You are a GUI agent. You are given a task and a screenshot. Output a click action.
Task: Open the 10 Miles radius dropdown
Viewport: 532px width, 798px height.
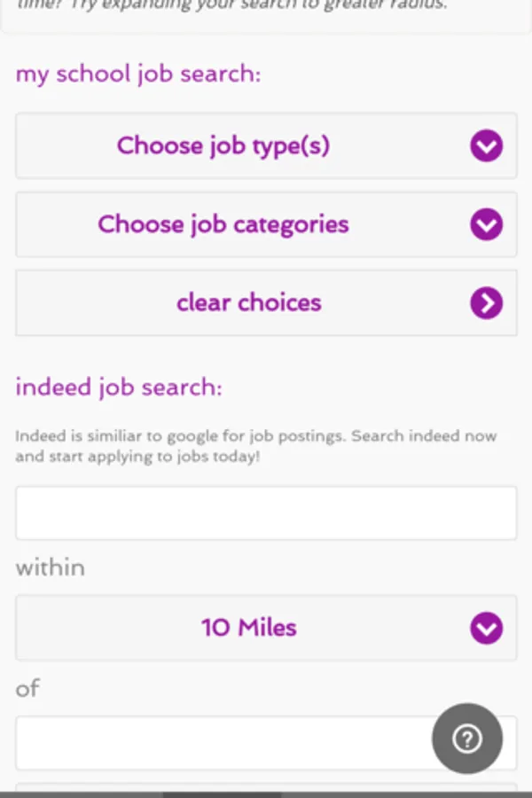click(x=266, y=628)
